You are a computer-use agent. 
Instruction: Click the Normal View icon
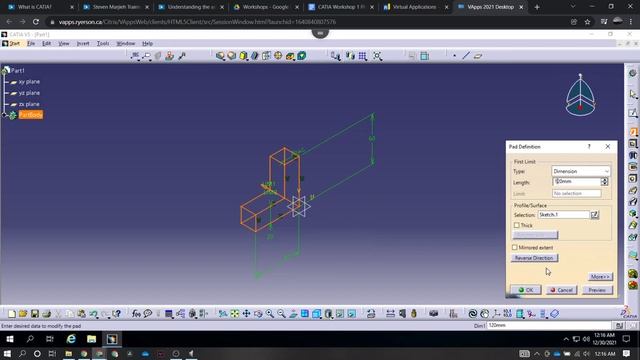[293, 313]
